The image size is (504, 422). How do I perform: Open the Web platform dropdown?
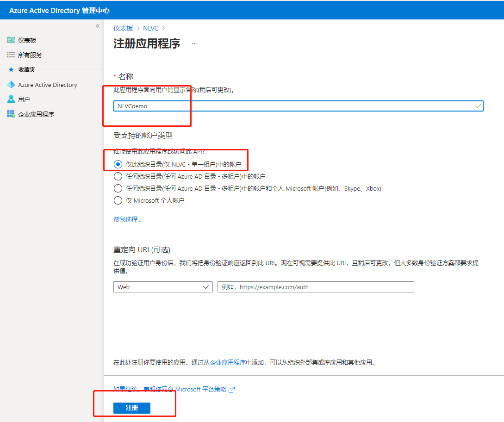click(x=163, y=287)
